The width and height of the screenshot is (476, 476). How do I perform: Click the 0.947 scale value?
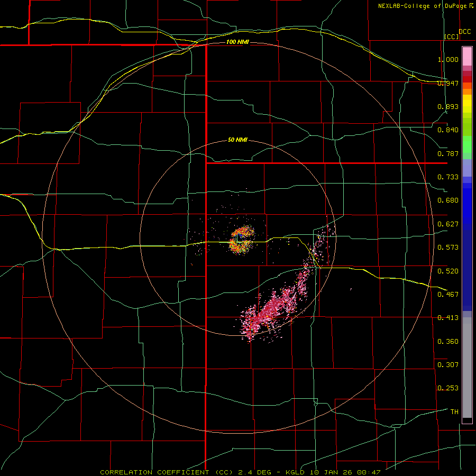[448, 83]
